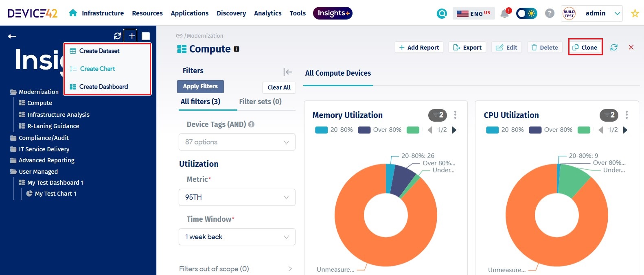Click the Apply Filters button

pyautogui.click(x=200, y=86)
